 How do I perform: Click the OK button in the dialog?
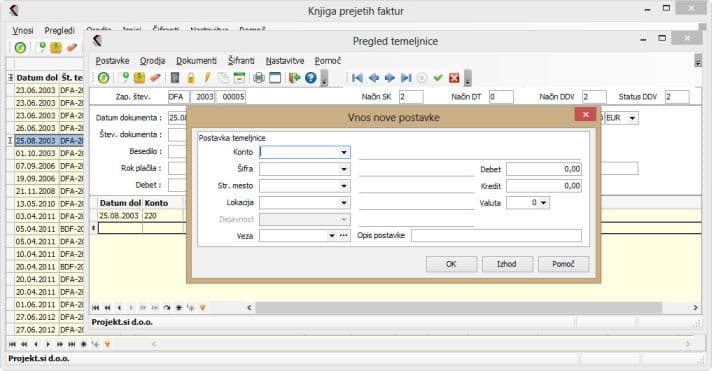451,264
